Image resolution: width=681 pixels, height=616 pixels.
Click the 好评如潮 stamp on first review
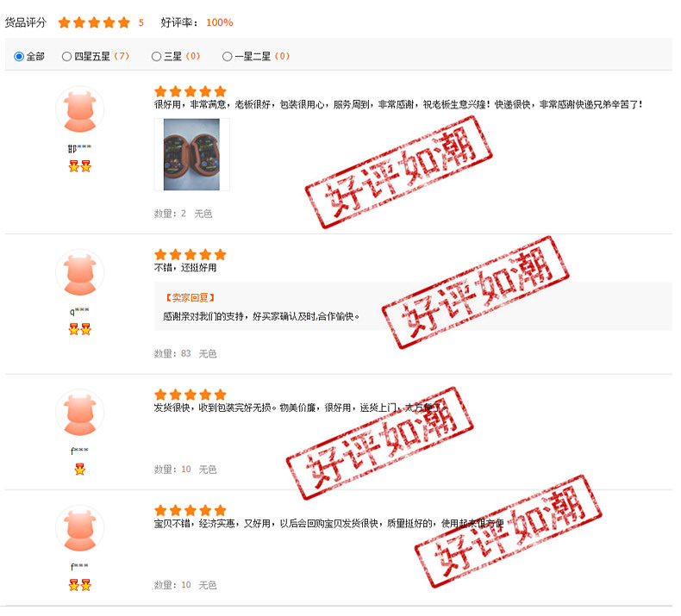[x=399, y=172]
